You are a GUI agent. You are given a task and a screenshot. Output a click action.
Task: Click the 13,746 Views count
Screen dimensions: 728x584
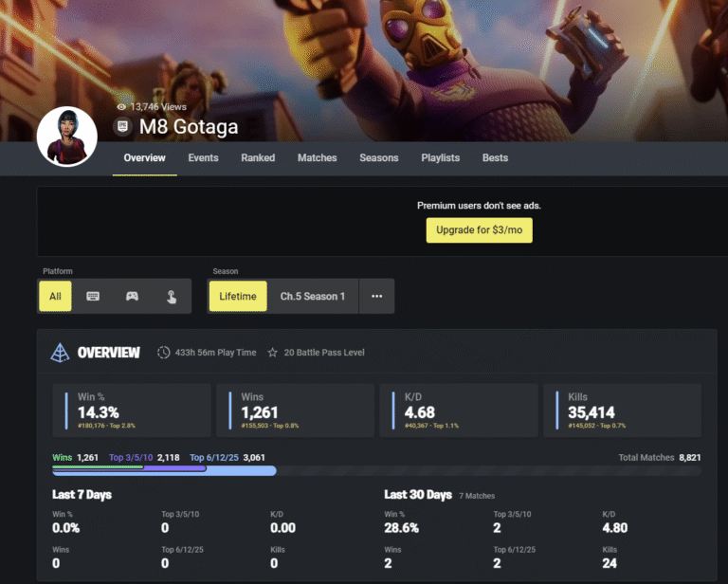point(158,107)
